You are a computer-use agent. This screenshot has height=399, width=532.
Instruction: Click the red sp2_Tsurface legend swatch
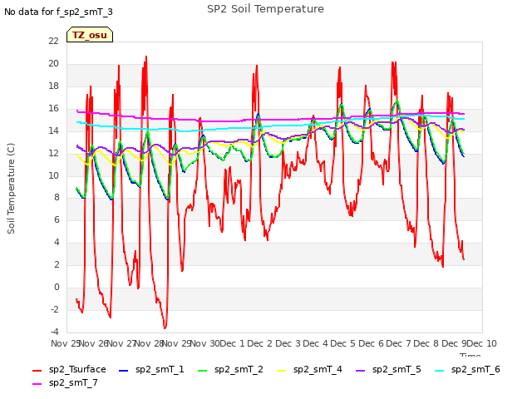[x=37, y=371]
